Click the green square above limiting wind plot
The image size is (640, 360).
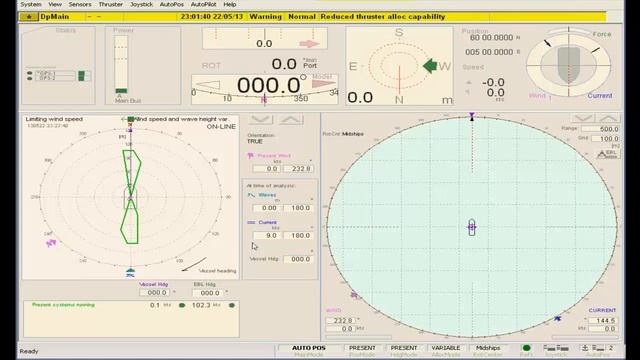pos(131,119)
